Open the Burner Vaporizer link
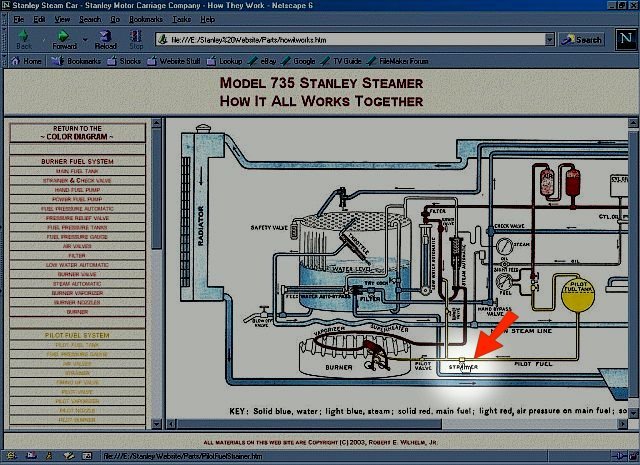Screen dimensions: 640x465 click(x=77, y=293)
